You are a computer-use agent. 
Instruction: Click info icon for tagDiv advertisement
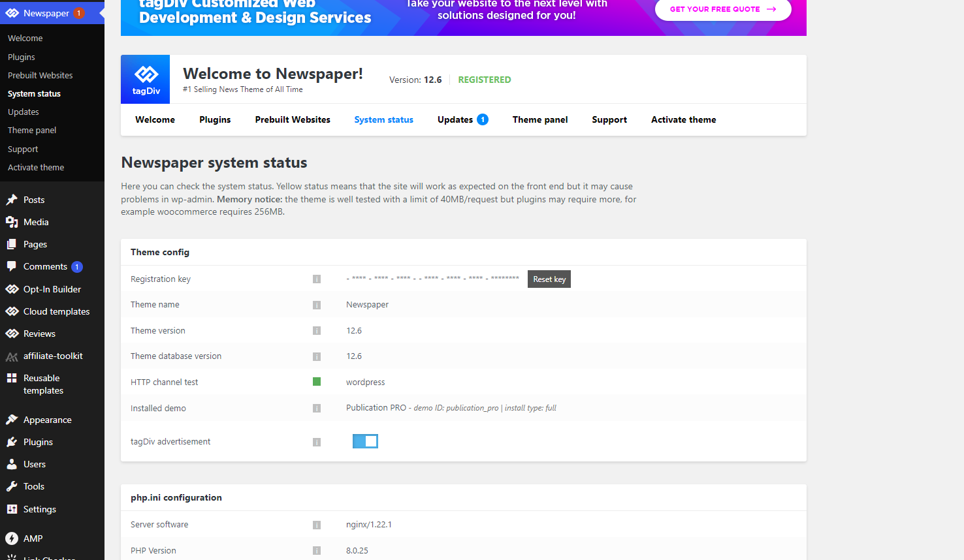point(317,442)
